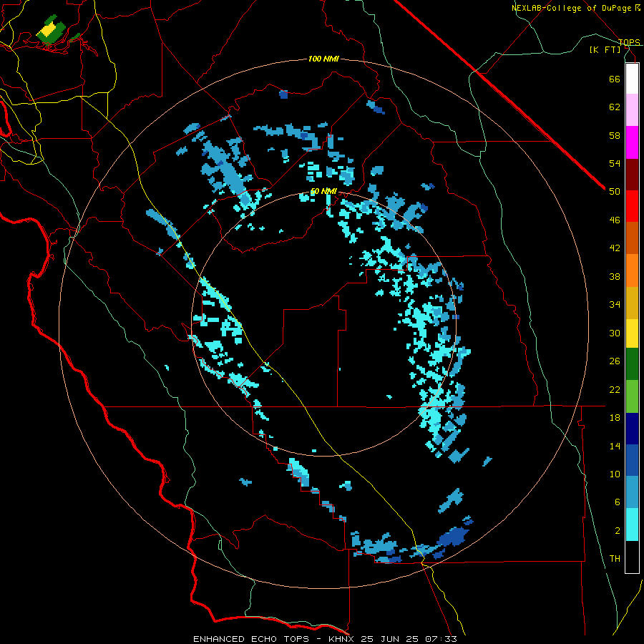Click the "66" scale label
Image resolution: width=644 pixels, height=644 pixels.
tap(615, 79)
